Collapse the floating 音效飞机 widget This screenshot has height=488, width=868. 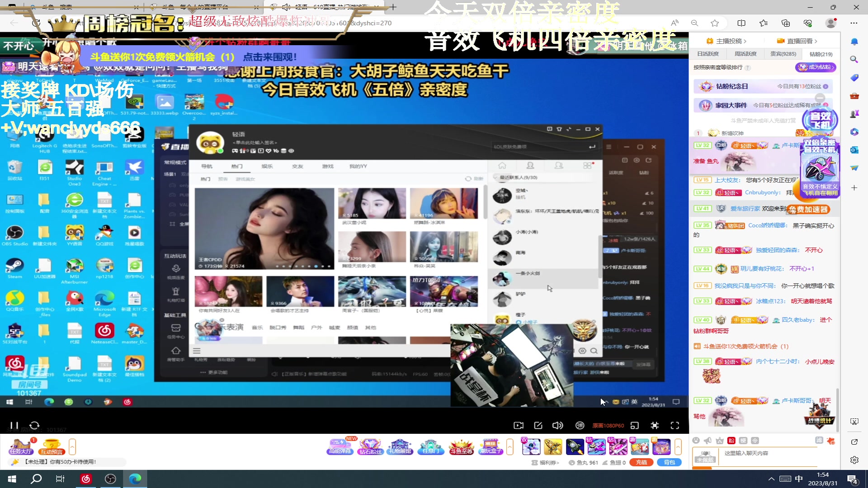tap(820, 98)
